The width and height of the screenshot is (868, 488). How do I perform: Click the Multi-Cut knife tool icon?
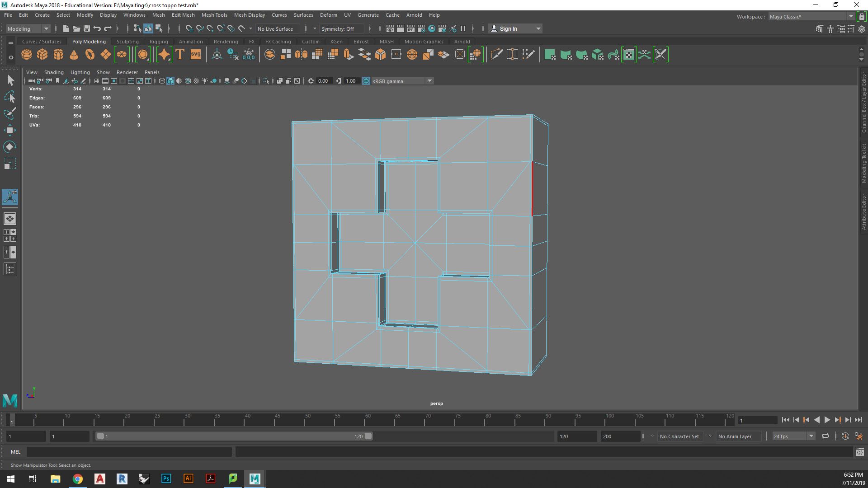(x=496, y=55)
